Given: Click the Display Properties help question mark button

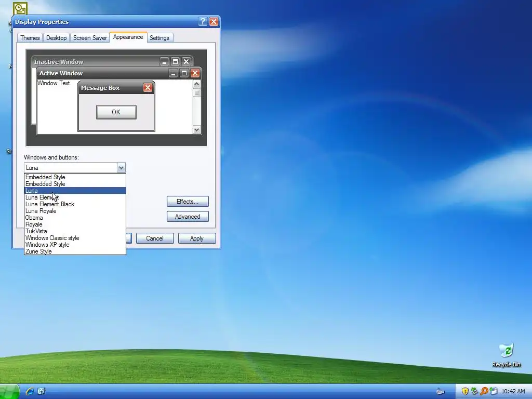Looking at the screenshot, I should click(x=203, y=22).
